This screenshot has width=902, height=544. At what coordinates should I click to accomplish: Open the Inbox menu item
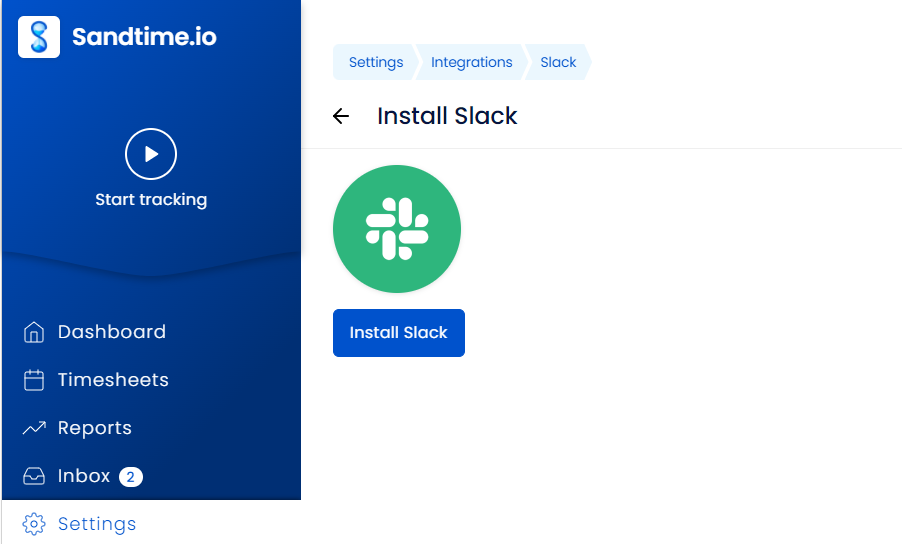[x=84, y=476]
